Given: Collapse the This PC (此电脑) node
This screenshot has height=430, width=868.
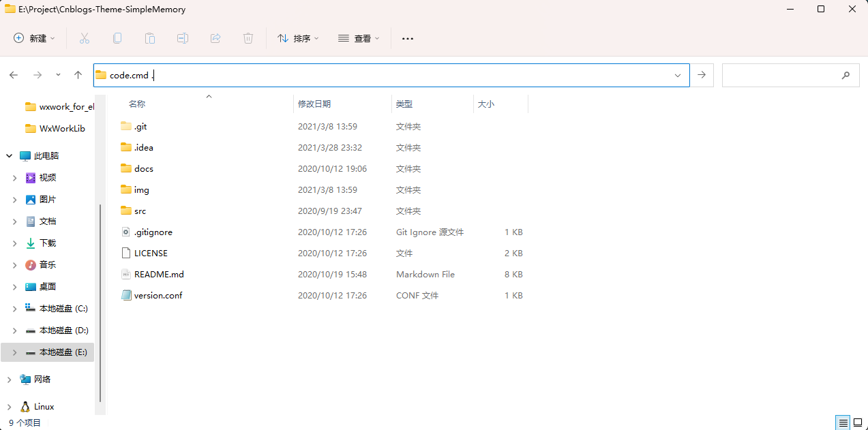Looking at the screenshot, I should click(x=10, y=156).
